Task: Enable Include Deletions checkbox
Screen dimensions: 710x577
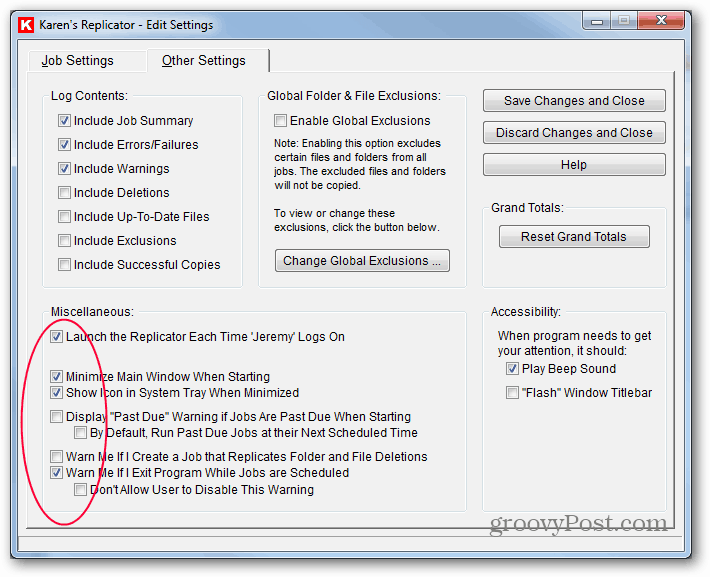Action: pos(64,192)
